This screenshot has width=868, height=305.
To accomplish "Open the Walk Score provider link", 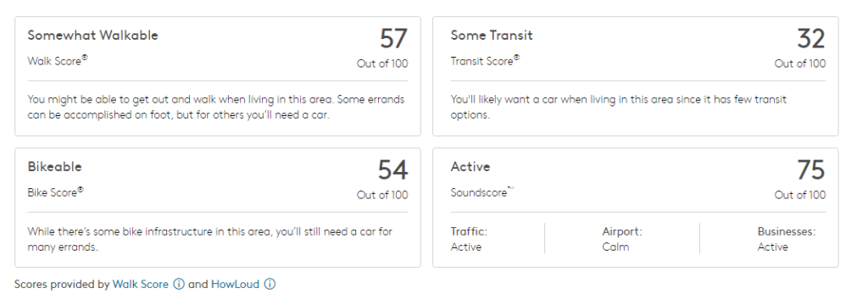I will click(x=141, y=284).
